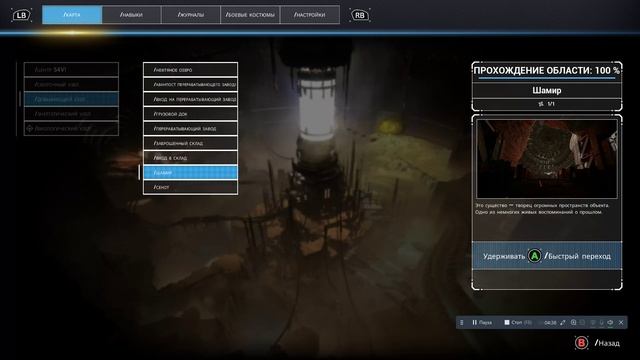The height and width of the screenshot is (360, 640).
Task: Click recorder overlay drag handle icon
Action: (x=462, y=322)
